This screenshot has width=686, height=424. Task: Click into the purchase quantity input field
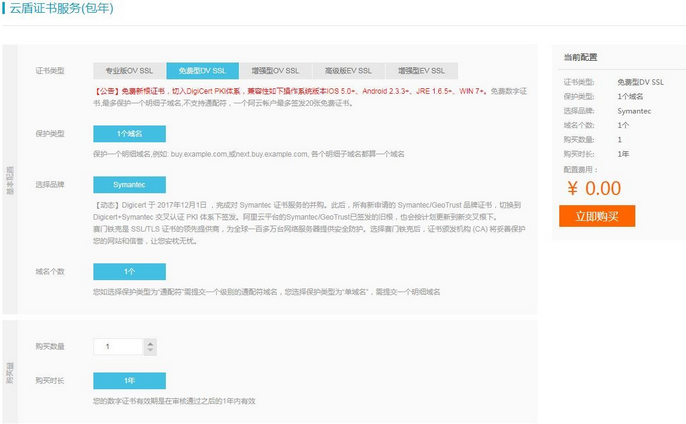(x=118, y=347)
